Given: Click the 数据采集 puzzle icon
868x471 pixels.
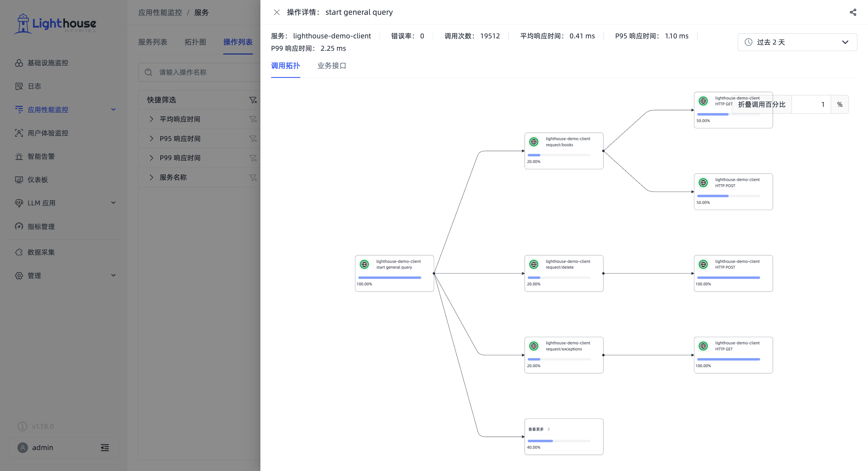Looking at the screenshot, I should pyautogui.click(x=19, y=252).
